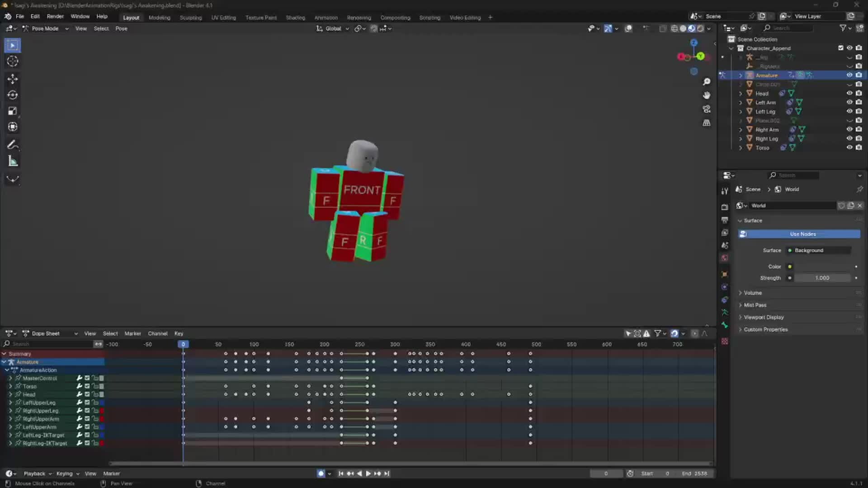The image size is (868, 488).
Task: Select the Annotate tool
Action: click(x=12, y=145)
